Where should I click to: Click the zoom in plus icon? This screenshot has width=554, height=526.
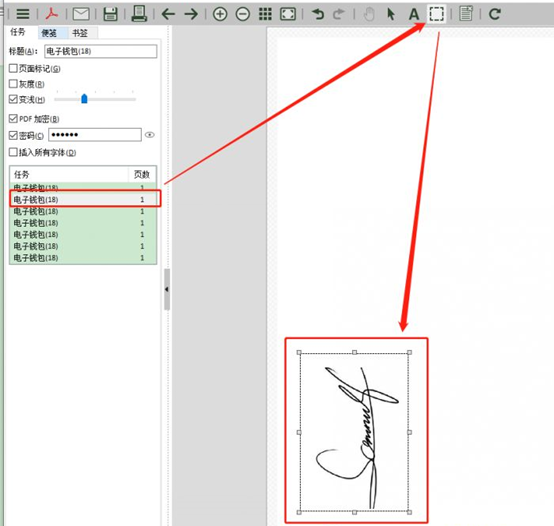click(220, 14)
